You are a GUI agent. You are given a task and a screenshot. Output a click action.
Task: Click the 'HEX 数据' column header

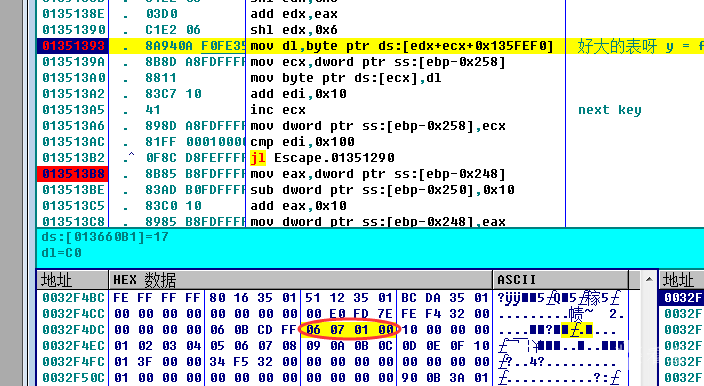pyautogui.click(x=301, y=280)
